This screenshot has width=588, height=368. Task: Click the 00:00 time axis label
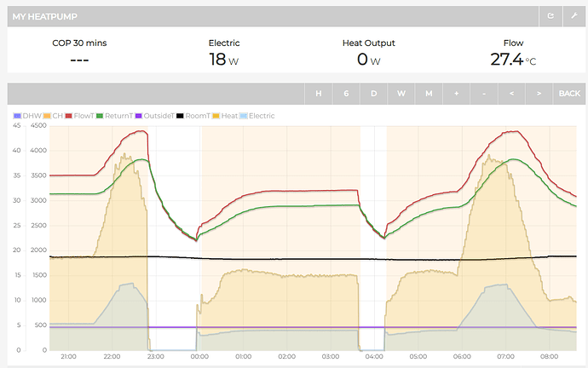point(199,356)
